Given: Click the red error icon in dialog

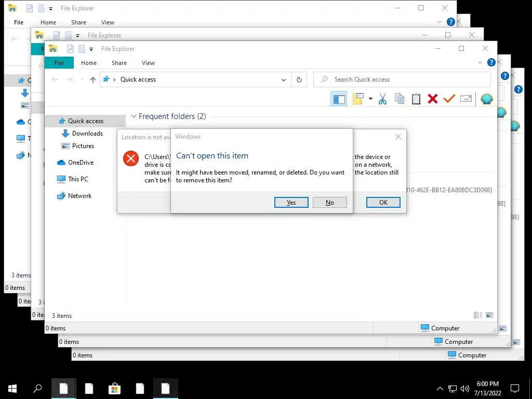Looking at the screenshot, I should (130, 158).
